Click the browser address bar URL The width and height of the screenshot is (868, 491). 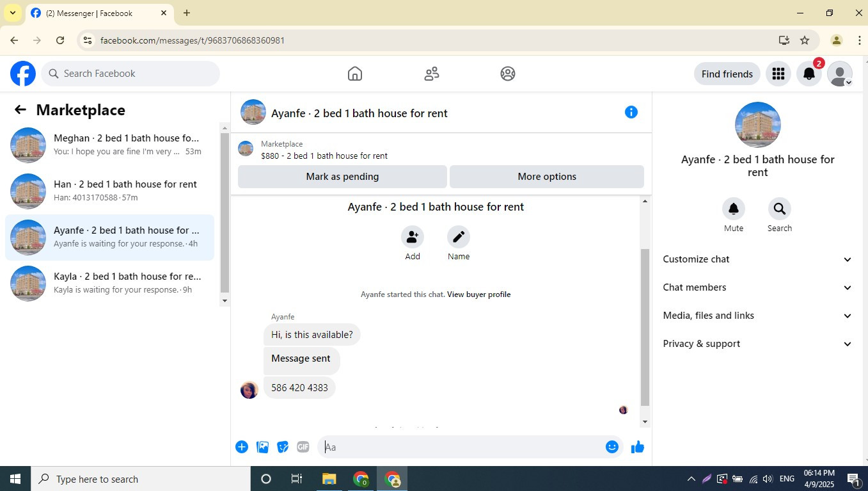pos(193,40)
